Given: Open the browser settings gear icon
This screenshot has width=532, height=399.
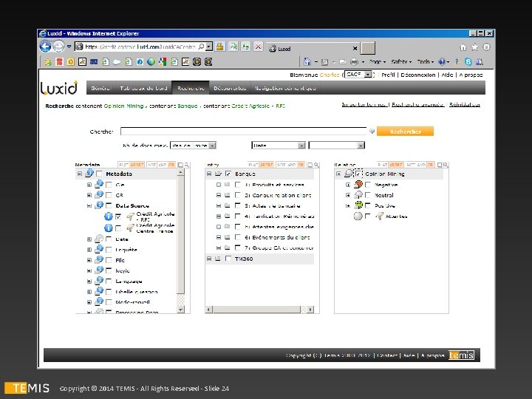Looking at the screenshot, I should pos(486,47).
